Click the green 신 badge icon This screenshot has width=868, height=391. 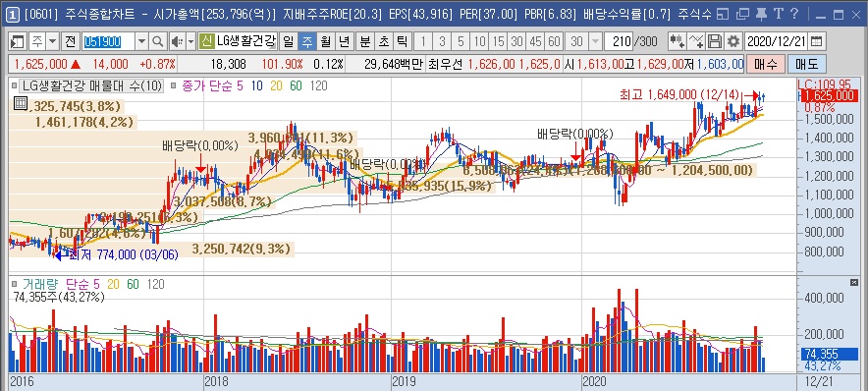(206, 41)
